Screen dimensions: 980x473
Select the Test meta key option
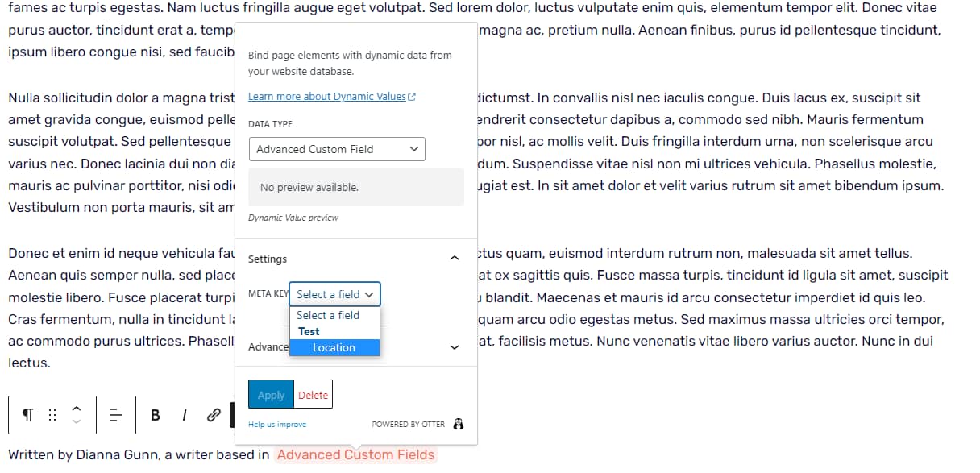pos(309,331)
